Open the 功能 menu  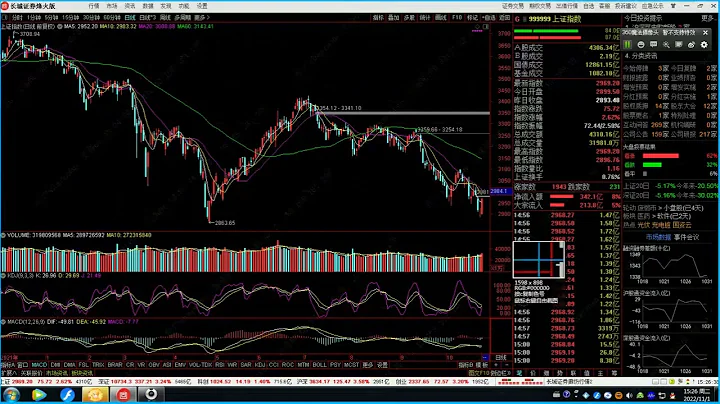[x=184, y=6]
